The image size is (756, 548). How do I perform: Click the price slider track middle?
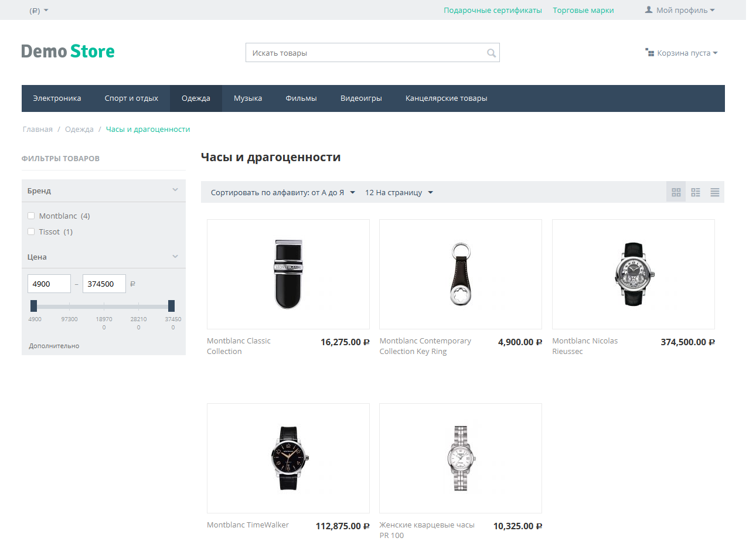tap(103, 307)
